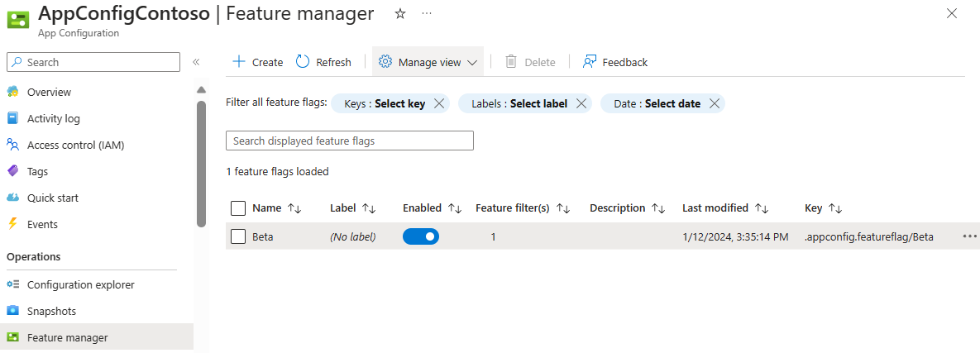This screenshot has height=353, width=980.
Task: Focus the Search displayed feature flags field
Action: click(350, 141)
